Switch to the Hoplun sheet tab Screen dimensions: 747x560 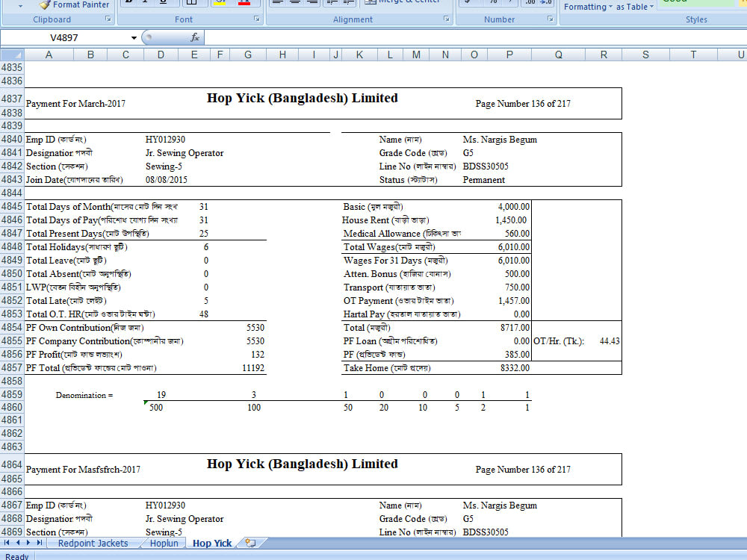pyautogui.click(x=164, y=544)
